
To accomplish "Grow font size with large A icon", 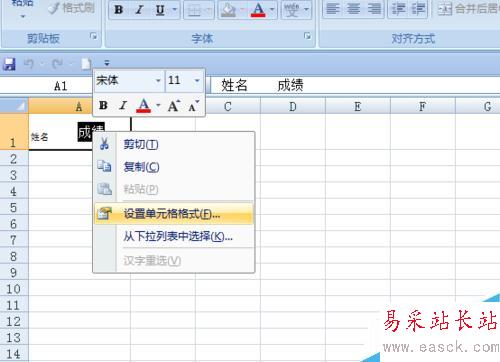I will tap(174, 106).
